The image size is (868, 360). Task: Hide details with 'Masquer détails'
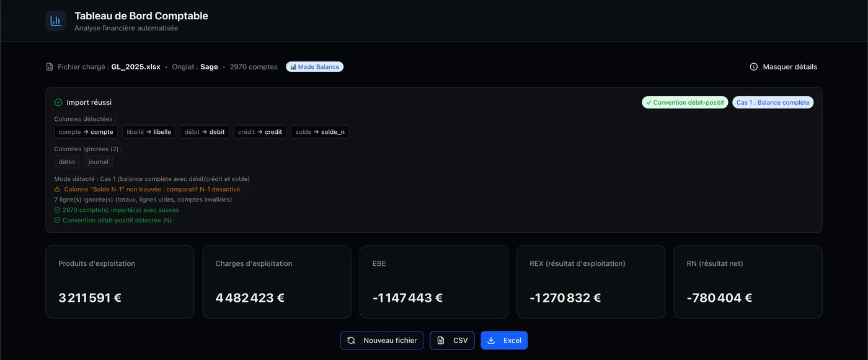click(784, 67)
